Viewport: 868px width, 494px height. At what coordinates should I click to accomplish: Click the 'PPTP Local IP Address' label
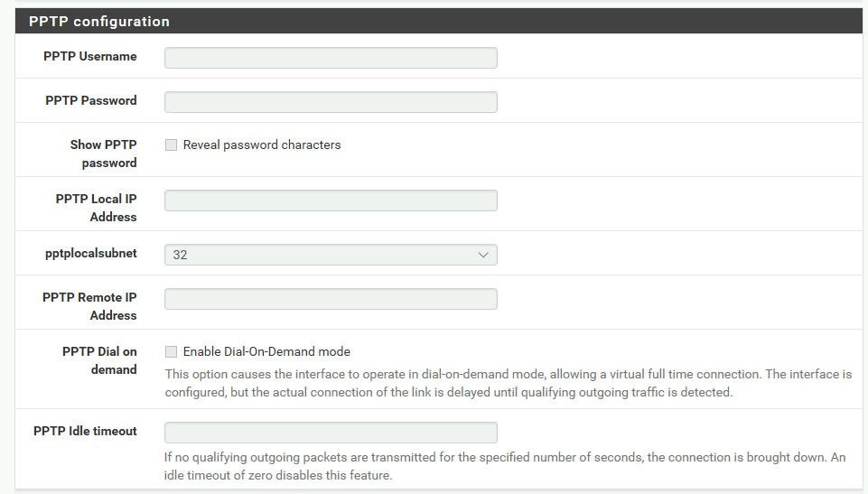pos(96,208)
